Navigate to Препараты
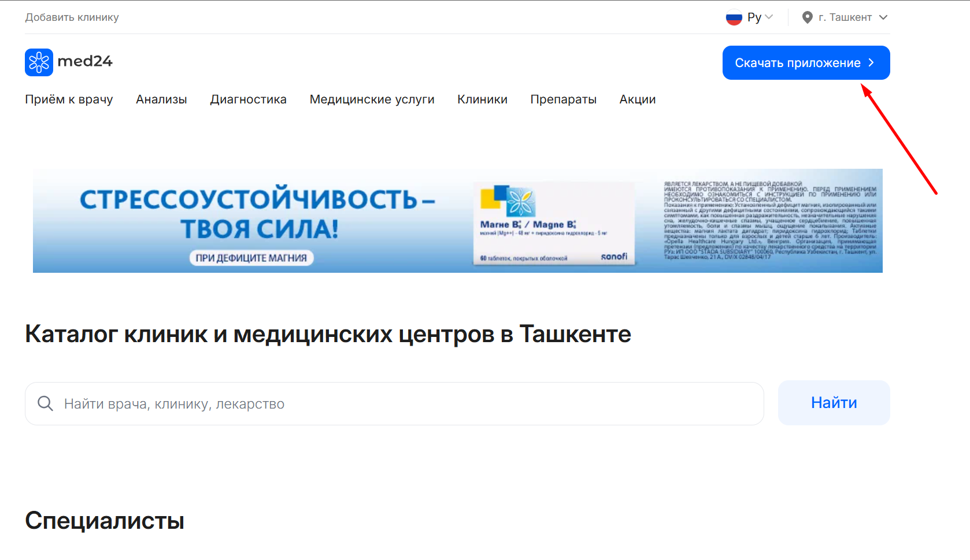The width and height of the screenshot is (970, 560). click(564, 99)
